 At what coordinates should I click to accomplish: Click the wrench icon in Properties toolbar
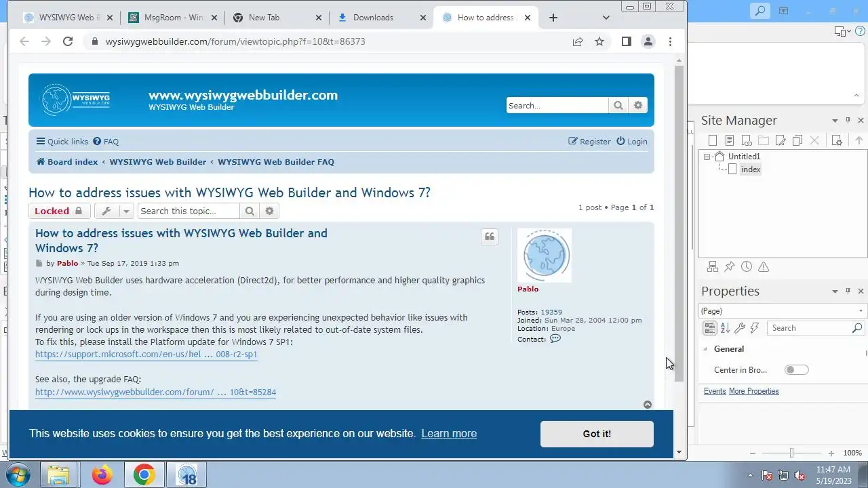[740, 328]
